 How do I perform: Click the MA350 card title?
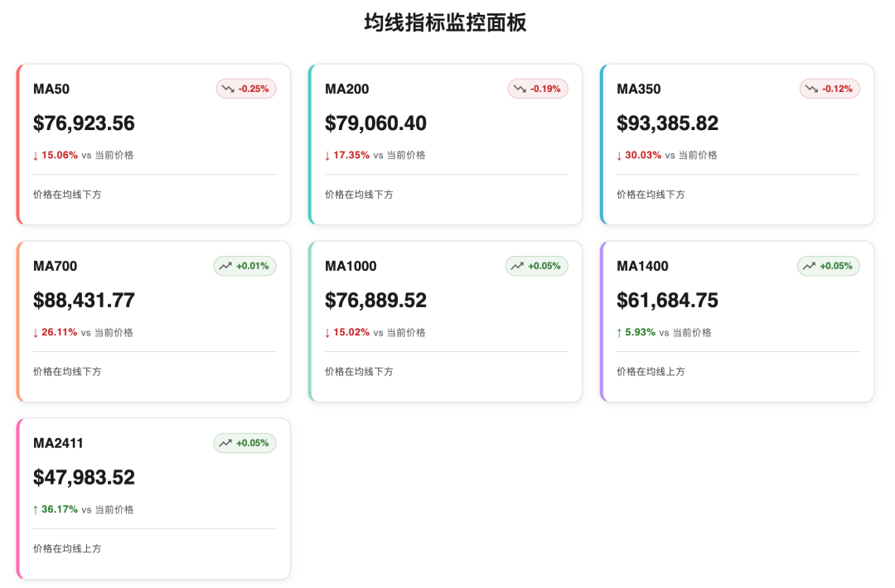pyautogui.click(x=639, y=89)
